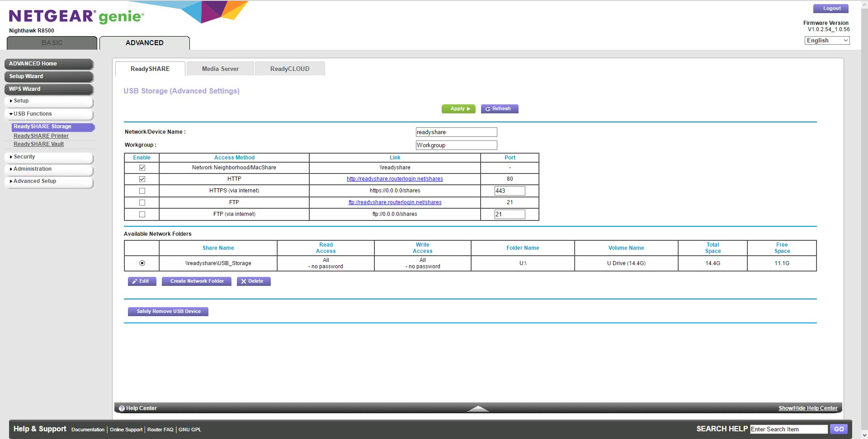Click the Help Center expand arrow
This screenshot has height=439, width=868.
click(478, 409)
